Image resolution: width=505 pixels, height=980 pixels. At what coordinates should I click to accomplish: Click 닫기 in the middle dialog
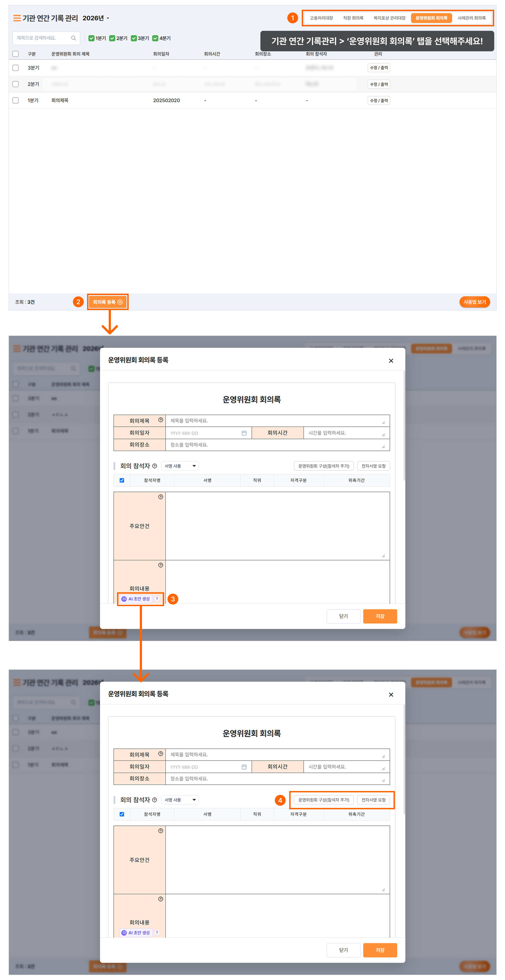pos(343,616)
